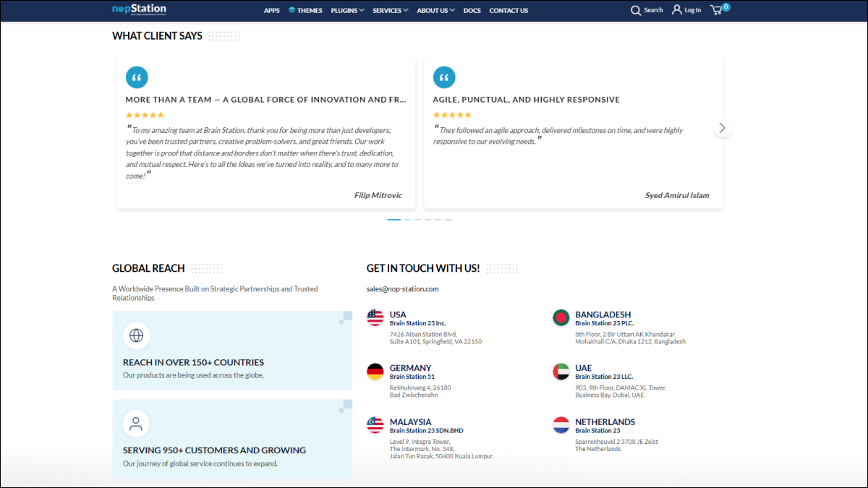Click quote icon on Syed Amirul Islam testimonial

[444, 77]
